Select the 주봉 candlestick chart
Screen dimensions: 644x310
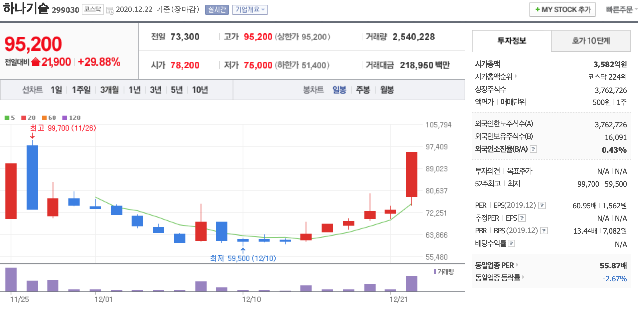tap(363, 90)
